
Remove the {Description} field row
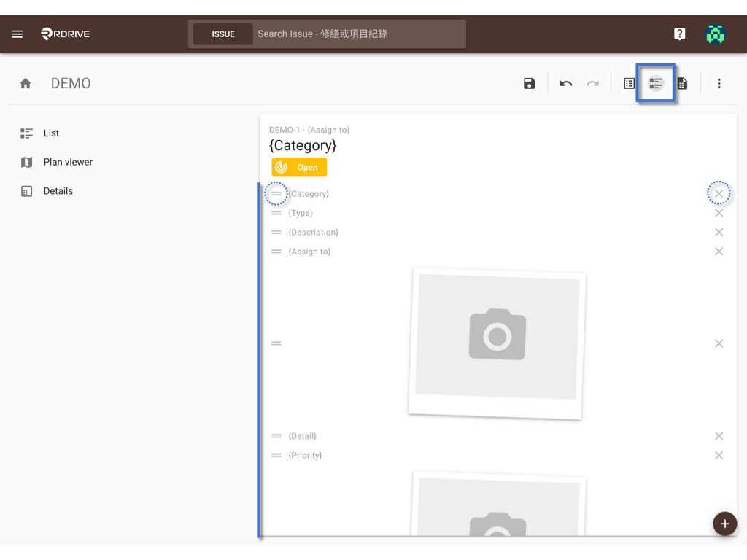(x=719, y=232)
